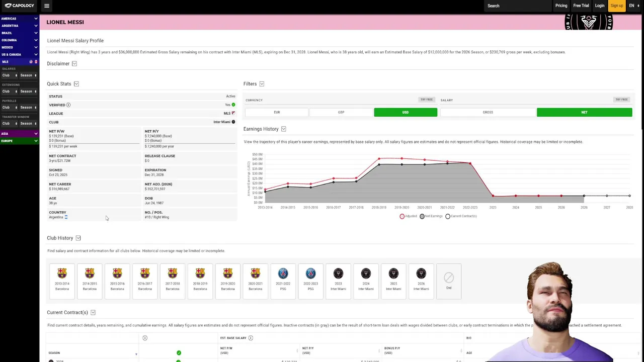Click the Search field

pyautogui.click(x=518, y=6)
